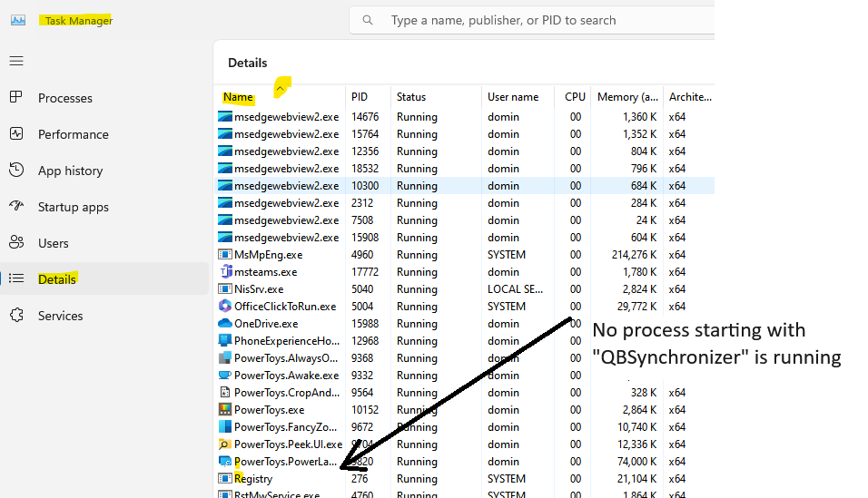Click the PowerToys.Awake.exe icon
The width and height of the screenshot is (868, 498).
tap(225, 376)
